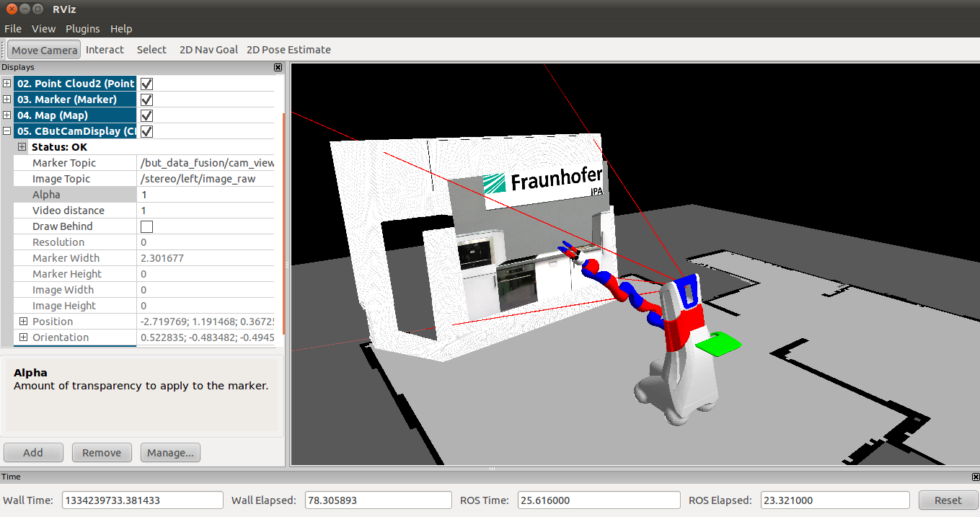Open the File menu
This screenshot has width=980, height=517.
click(13, 29)
